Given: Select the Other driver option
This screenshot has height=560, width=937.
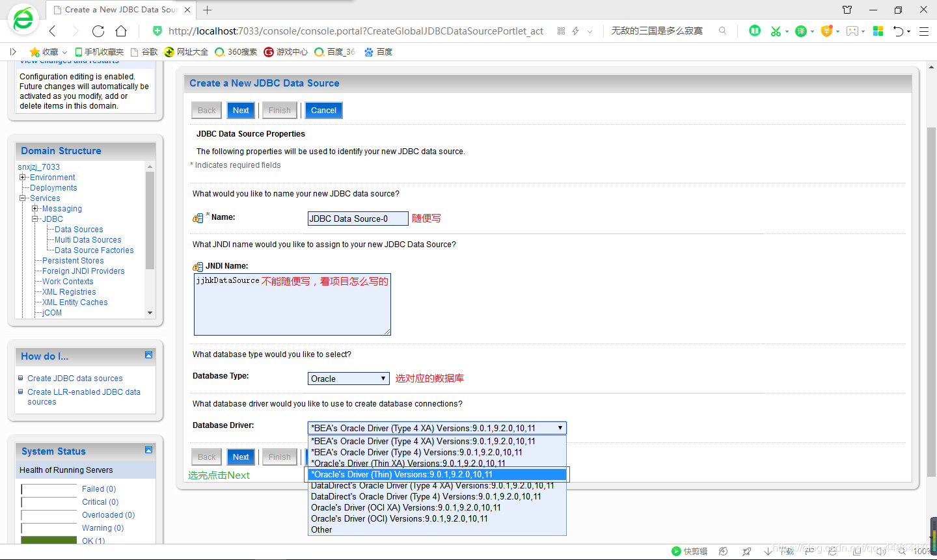Looking at the screenshot, I should coord(437,529).
